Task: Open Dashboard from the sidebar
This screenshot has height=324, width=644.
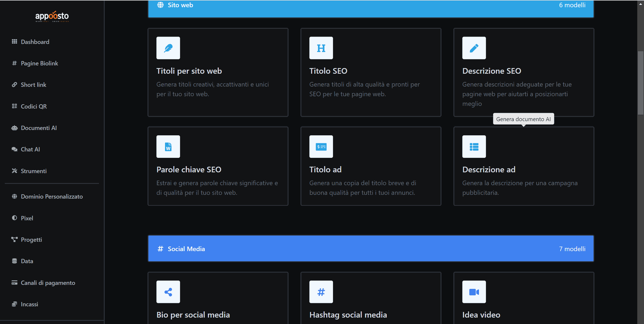Action: coord(35,42)
